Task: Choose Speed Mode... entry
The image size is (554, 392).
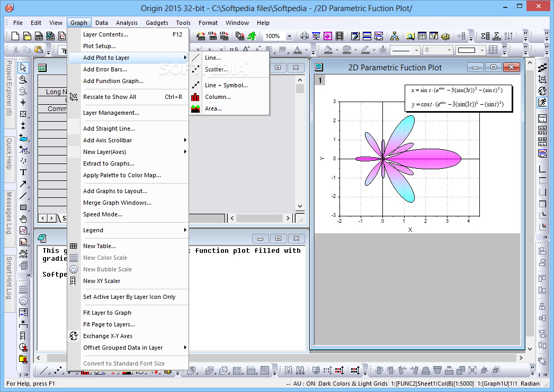Action: tap(128, 214)
